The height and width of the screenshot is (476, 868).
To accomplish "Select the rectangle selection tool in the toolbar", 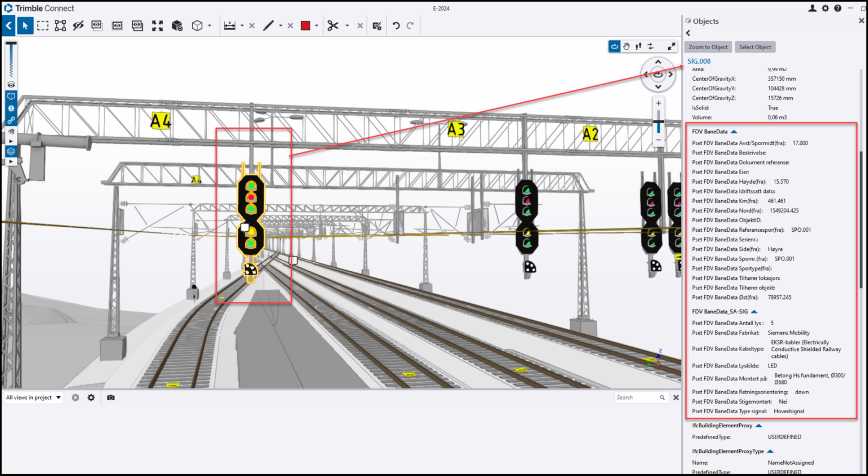I will pyautogui.click(x=42, y=25).
